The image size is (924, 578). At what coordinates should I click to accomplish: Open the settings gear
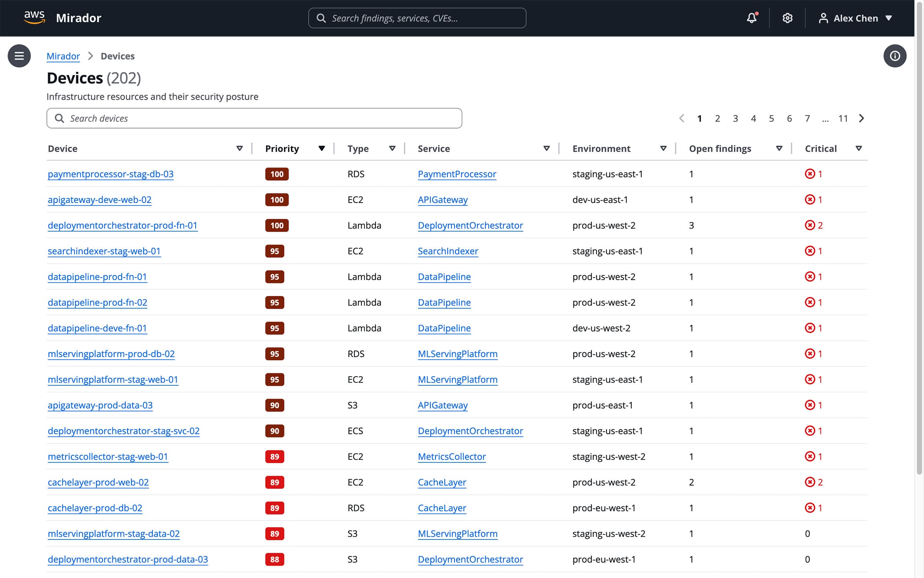[787, 18]
